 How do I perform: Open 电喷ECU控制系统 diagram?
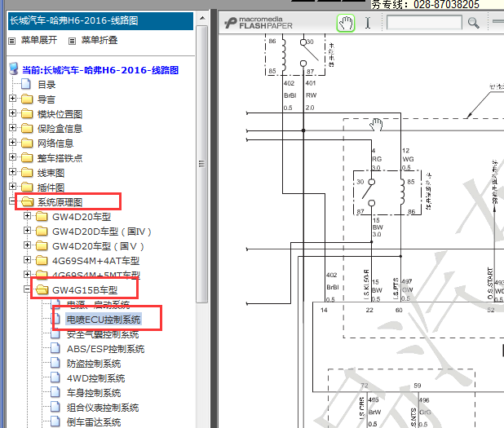104,320
